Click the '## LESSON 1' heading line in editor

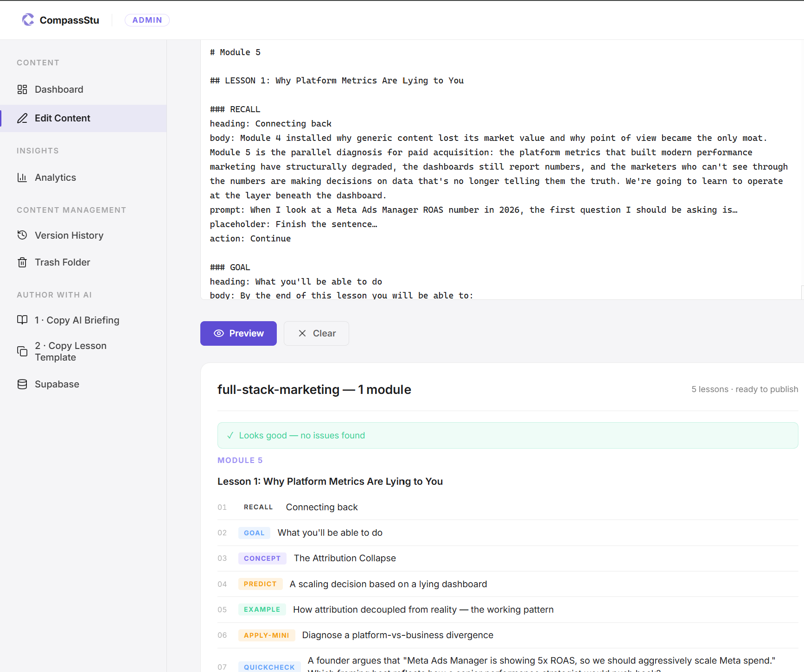pos(337,81)
